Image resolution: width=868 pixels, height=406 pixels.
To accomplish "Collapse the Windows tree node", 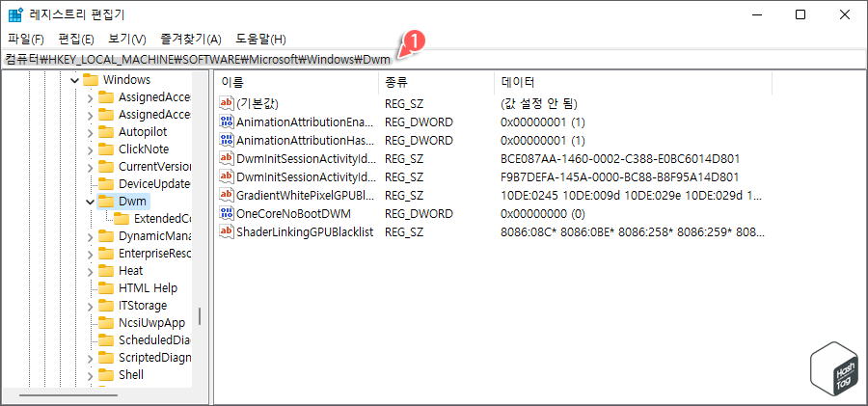I will click(x=74, y=80).
